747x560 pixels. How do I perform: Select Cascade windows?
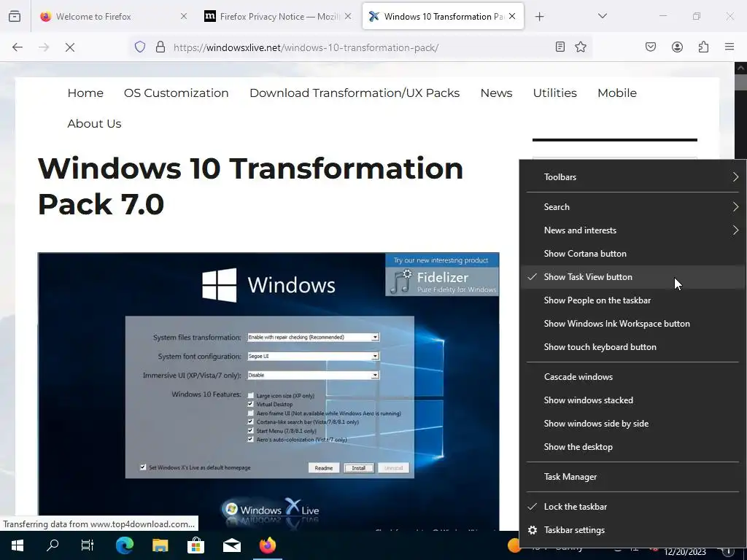(633, 377)
